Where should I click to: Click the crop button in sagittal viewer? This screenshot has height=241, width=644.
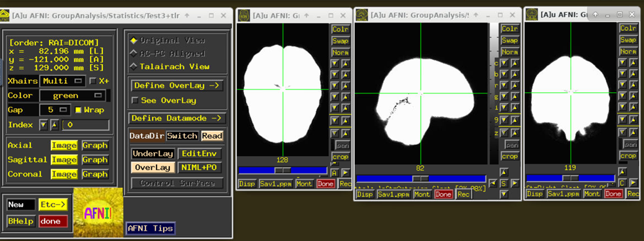tap(509, 157)
